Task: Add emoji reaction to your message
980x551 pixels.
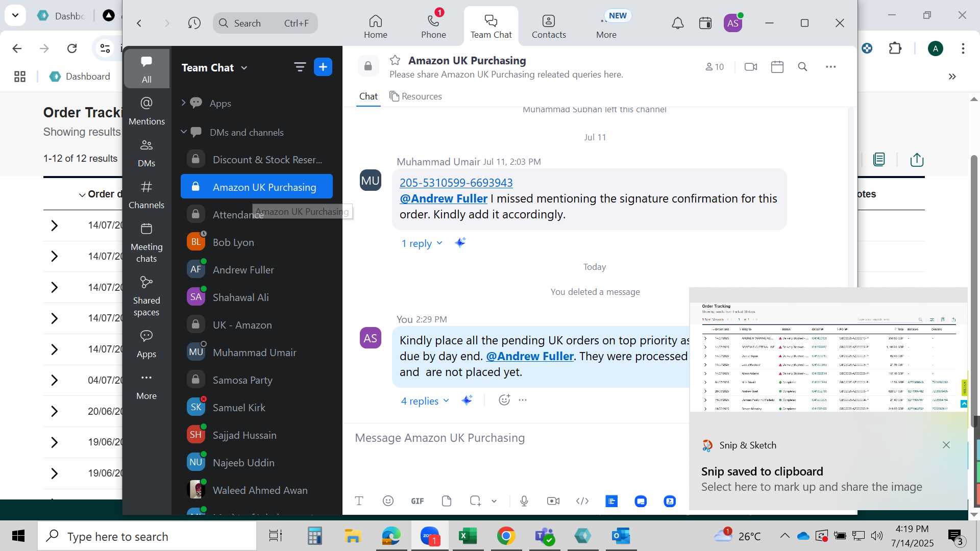Action: pos(504,400)
